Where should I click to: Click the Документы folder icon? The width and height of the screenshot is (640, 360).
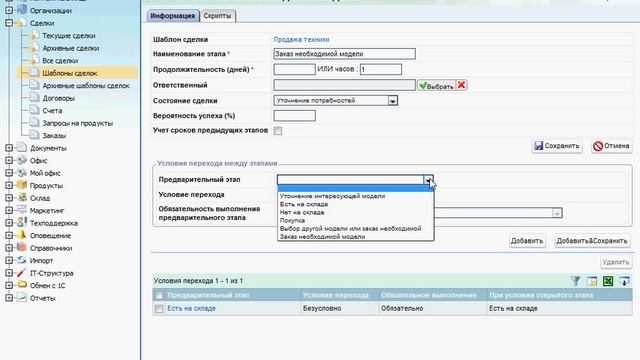(22, 147)
